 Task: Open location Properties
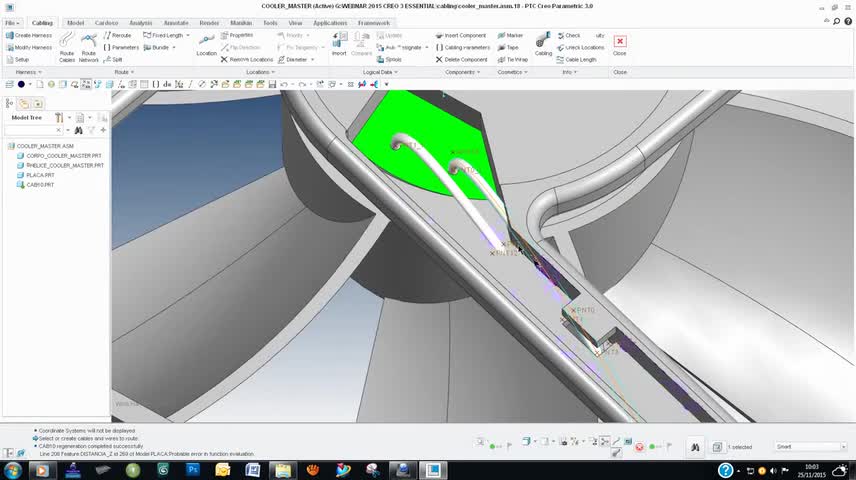[x=237, y=35]
